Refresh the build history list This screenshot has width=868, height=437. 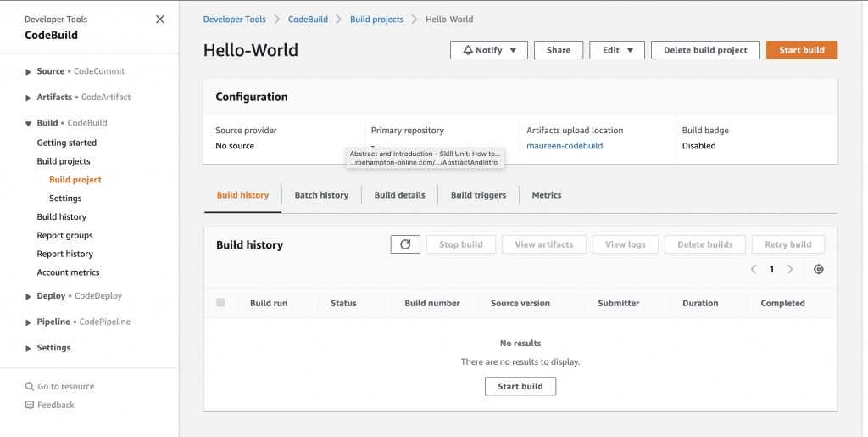[x=405, y=244]
